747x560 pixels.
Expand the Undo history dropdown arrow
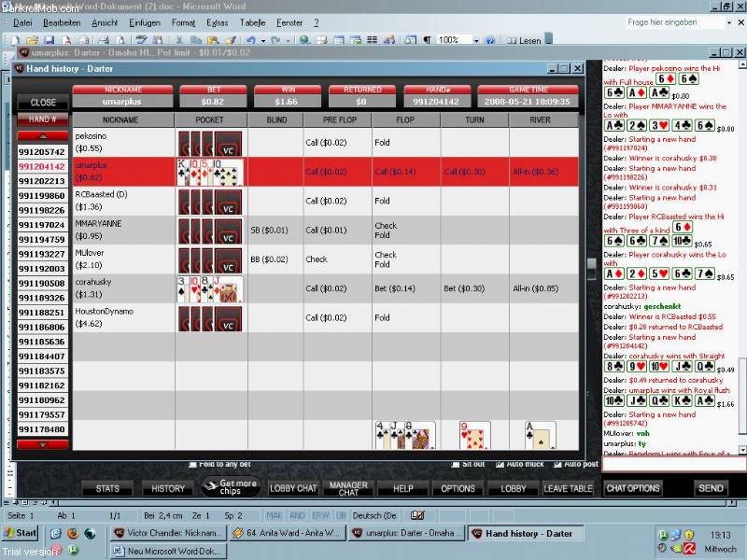[x=262, y=41]
